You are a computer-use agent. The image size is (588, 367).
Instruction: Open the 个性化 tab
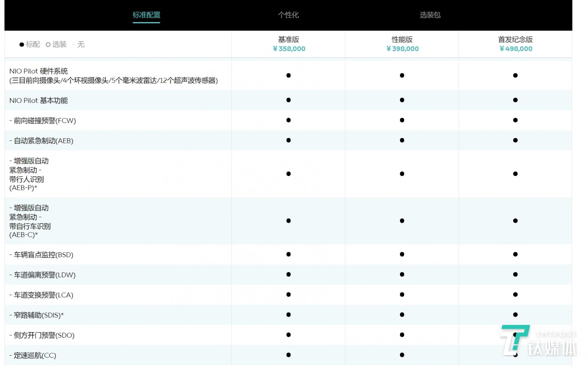288,15
